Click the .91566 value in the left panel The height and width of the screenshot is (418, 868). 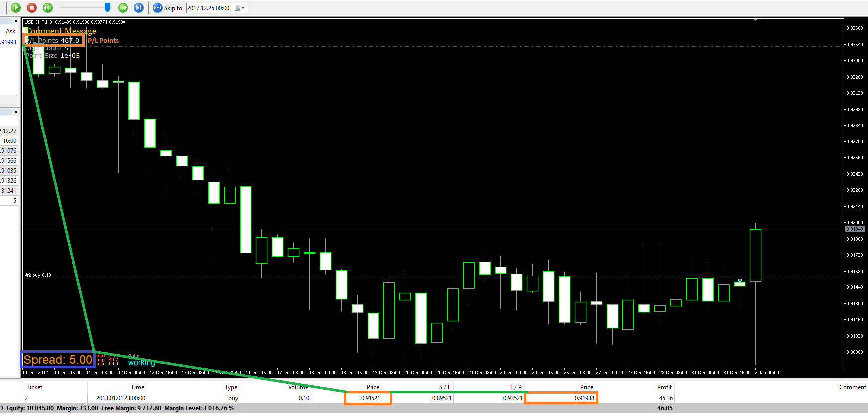[8, 161]
